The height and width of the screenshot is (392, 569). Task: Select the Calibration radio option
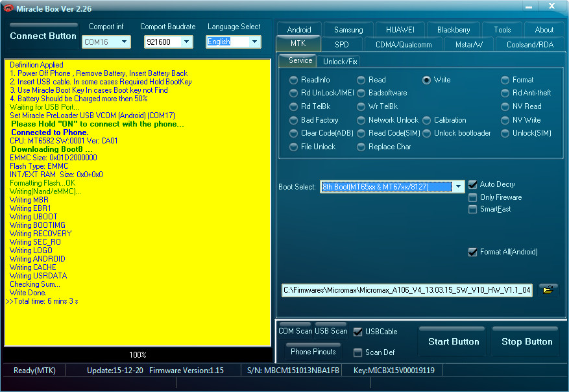[x=426, y=120]
